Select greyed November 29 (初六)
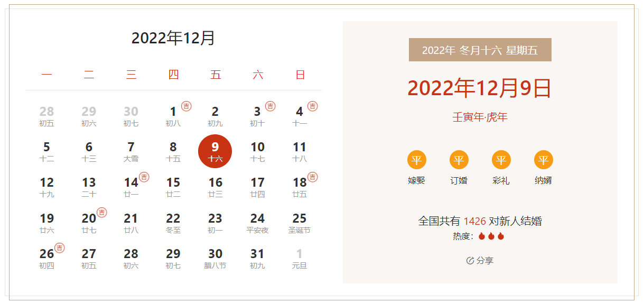This screenshot has width=644, height=302. coord(89,116)
